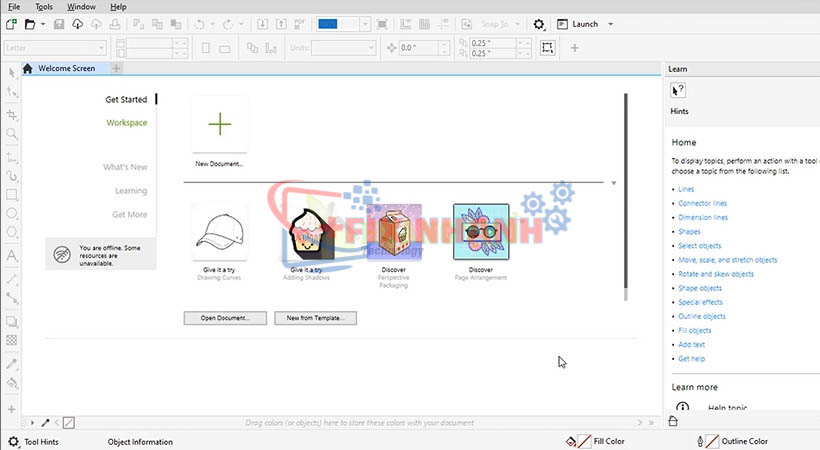
Task: Open the Special effects hint link
Action: click(x=700, y=302)
